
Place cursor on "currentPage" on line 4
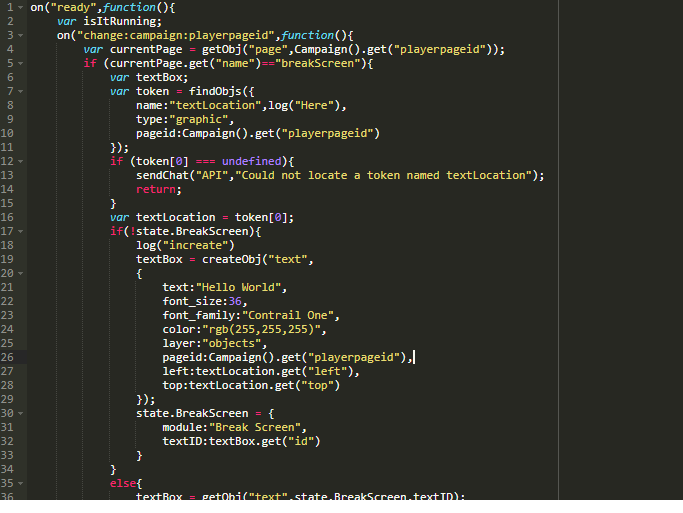[x=146, y=49]
